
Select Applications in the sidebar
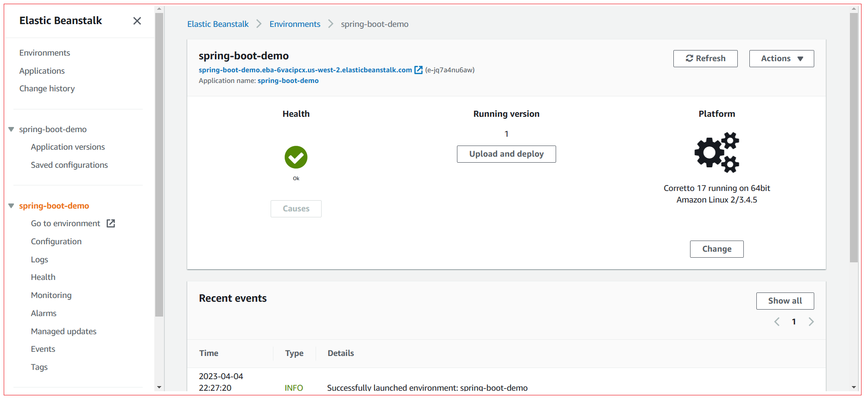pos(42,71)
